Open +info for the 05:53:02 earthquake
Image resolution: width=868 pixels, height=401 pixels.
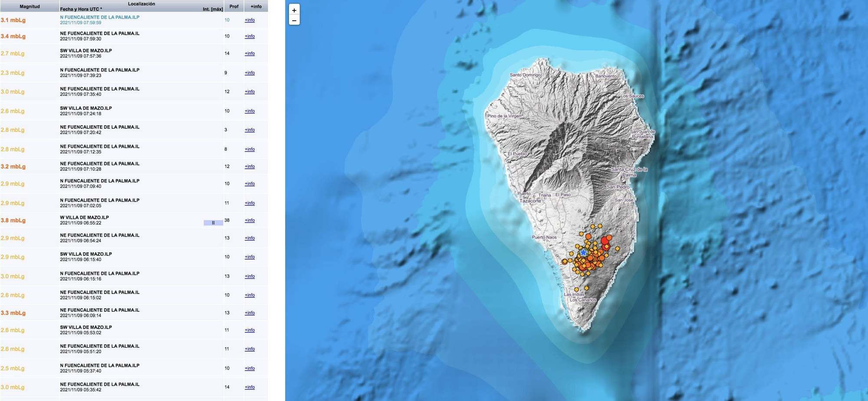tap(250, 330)
